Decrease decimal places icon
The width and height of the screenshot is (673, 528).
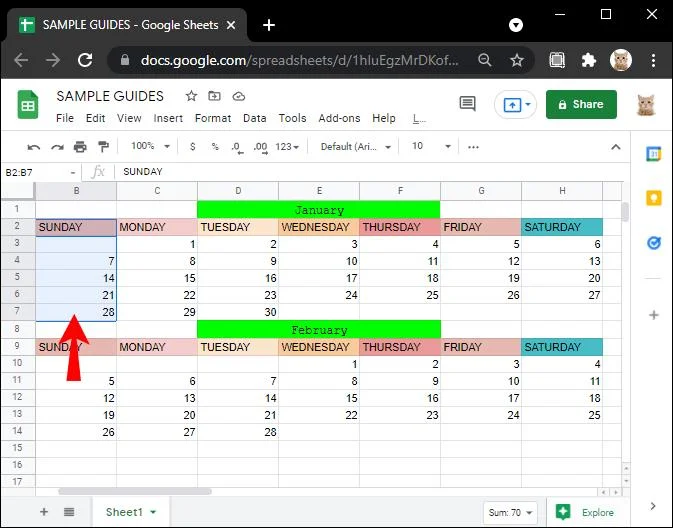(236, 148)
